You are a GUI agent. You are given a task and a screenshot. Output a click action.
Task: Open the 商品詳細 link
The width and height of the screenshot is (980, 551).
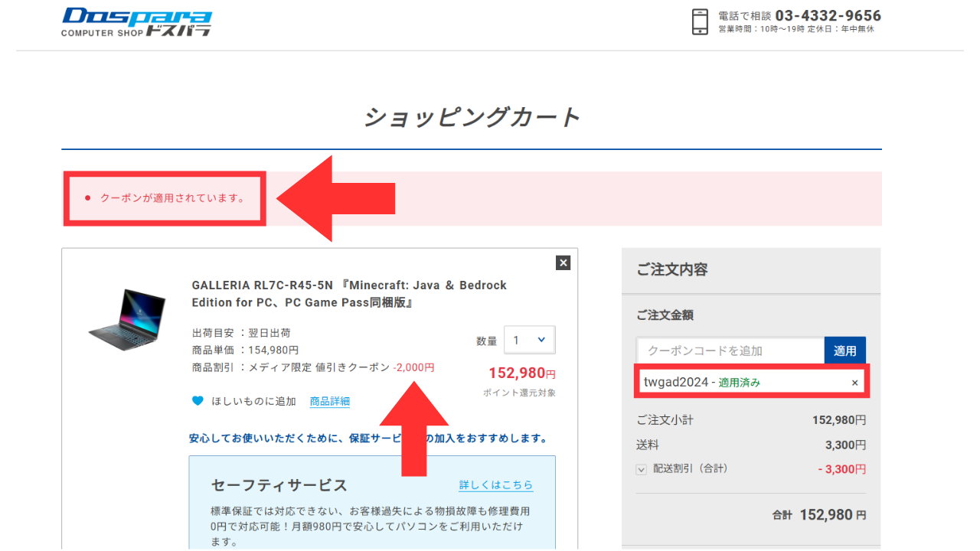click(329, 401)
